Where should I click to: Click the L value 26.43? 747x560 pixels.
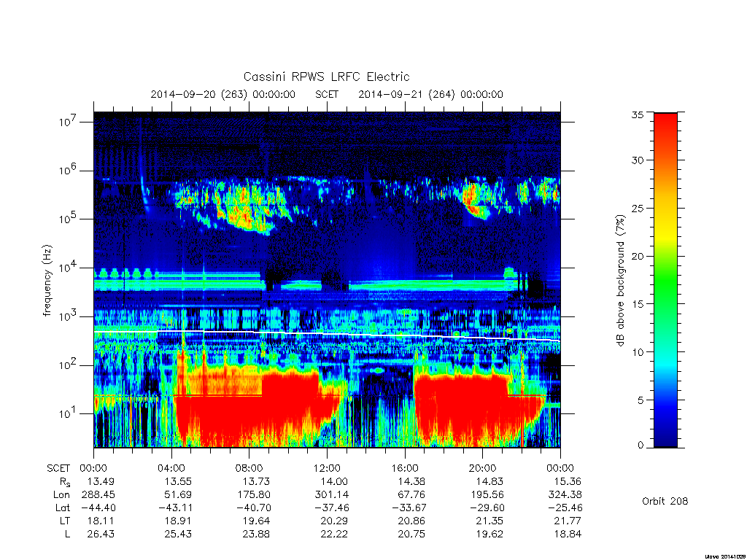click(x=100, y=534)
